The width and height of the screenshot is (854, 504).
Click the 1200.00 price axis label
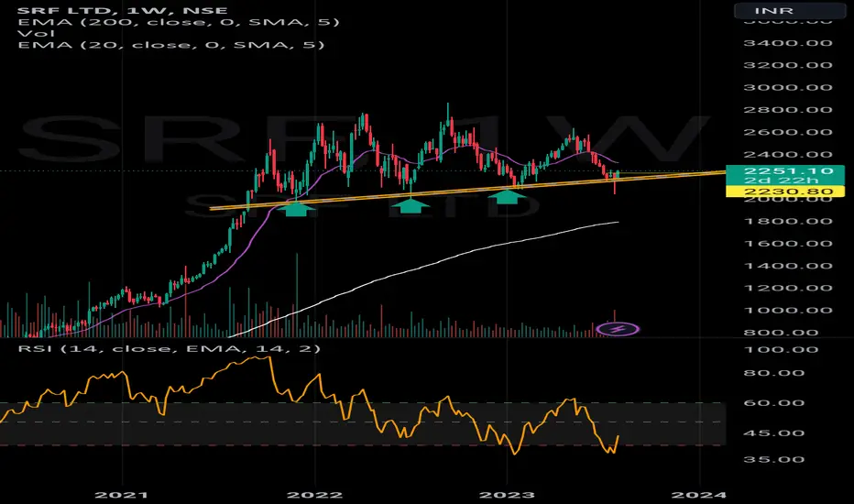(x=788, y=289)
